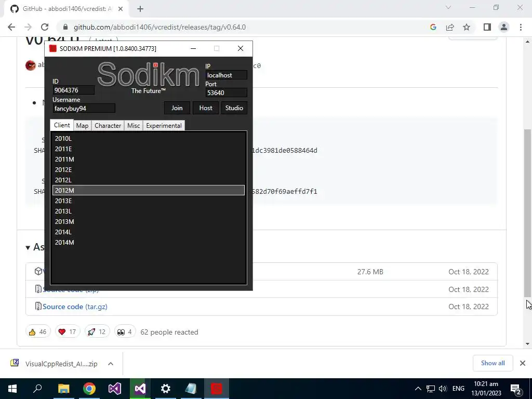Click the Join button in Sodikm

pyautogui.click(x=177, y=108)
